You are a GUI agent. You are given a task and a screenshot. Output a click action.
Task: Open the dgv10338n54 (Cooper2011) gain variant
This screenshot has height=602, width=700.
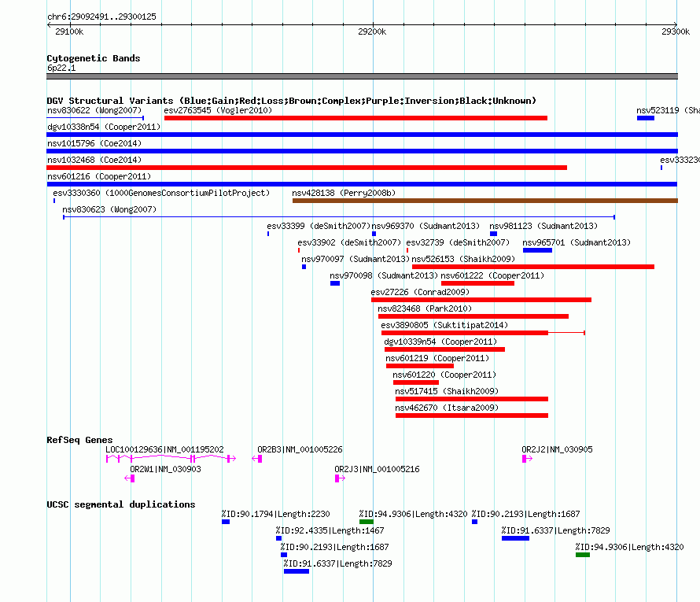pyautogui.click(x=362, y=135)
